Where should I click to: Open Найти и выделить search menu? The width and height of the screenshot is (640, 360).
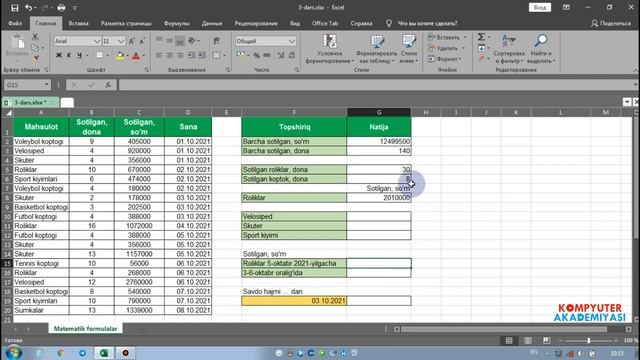541,49
